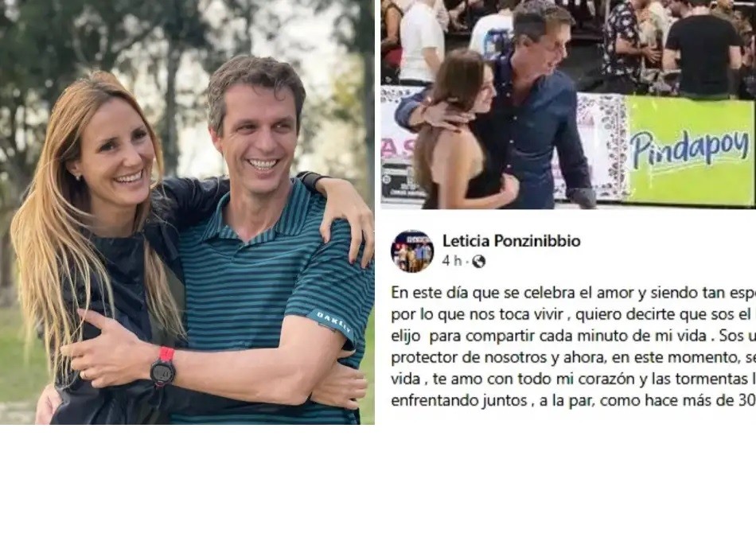Select the first line starting "En este día"
Image resolution: width=756 pixels, height=541 pixels.
click(x=573, y=293)
